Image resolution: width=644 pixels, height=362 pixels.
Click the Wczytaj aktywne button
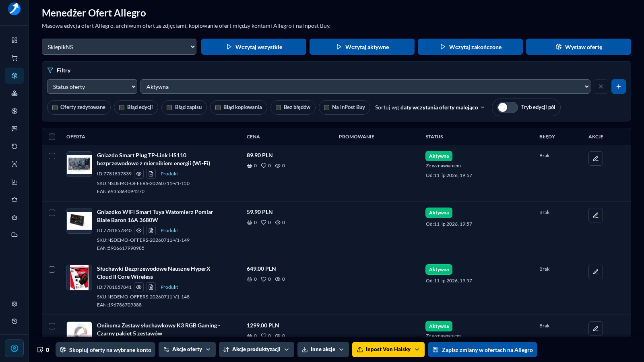click(x=362, y=47)
